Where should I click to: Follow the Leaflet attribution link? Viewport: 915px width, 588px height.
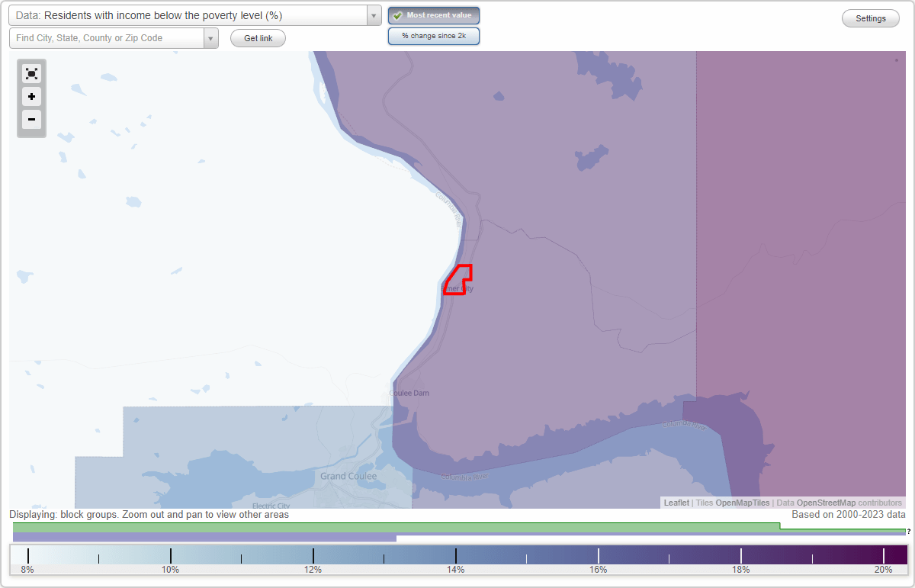[676, 503]
